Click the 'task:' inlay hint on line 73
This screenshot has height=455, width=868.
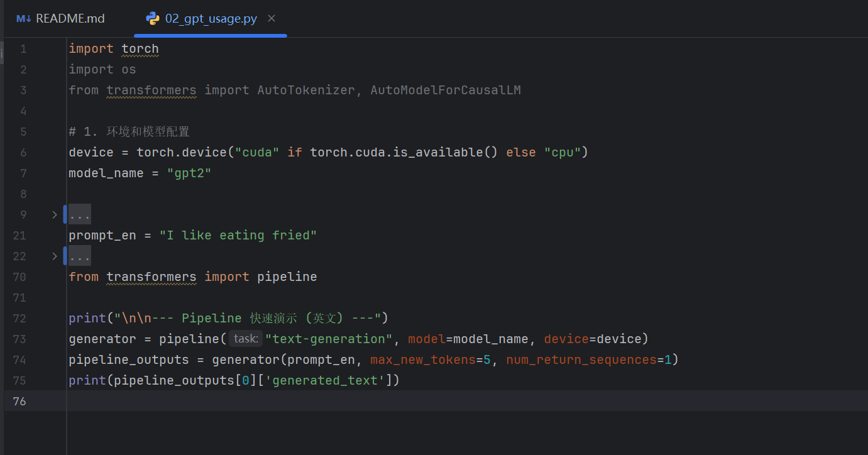[x=245, y=339]
